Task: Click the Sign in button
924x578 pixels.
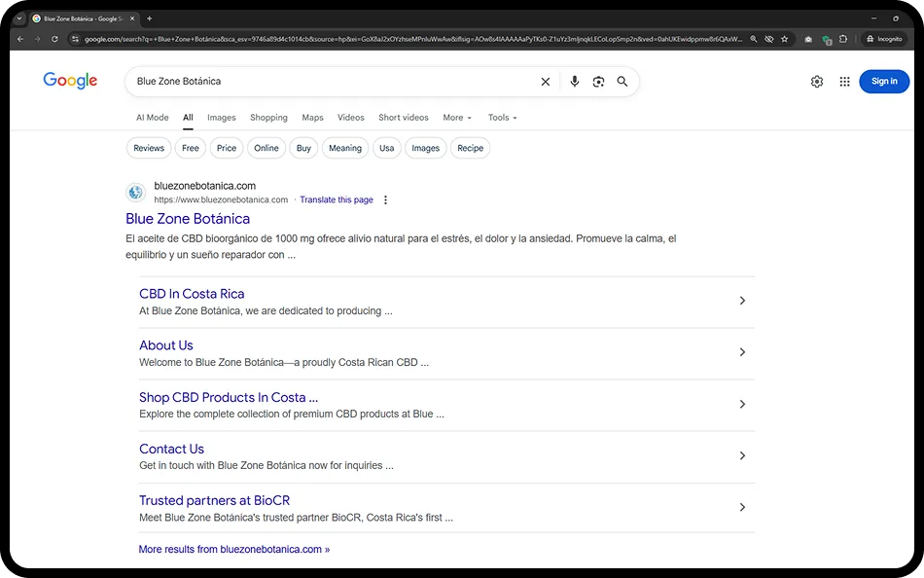Action: [x=884, y=82]
